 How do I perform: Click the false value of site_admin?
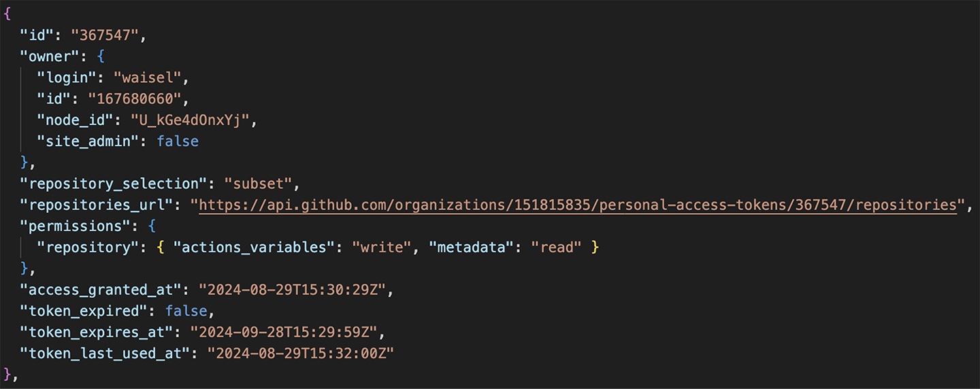click(178, 141)
